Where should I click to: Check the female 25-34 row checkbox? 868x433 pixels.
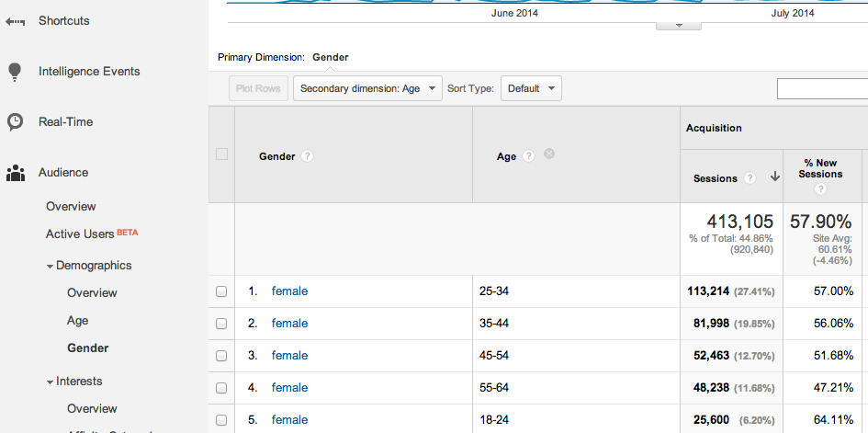(x=220, y=291)
